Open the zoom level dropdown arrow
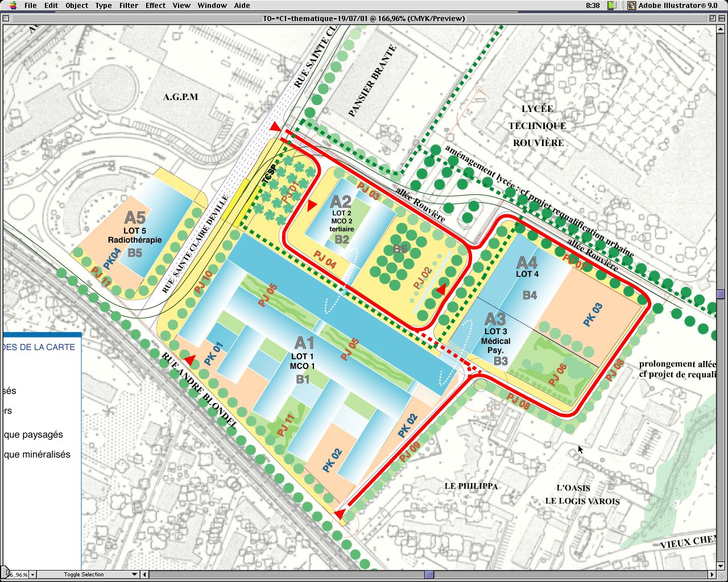Image resolution: width=728 pixels, height=582 pixels. coord(32,575)
